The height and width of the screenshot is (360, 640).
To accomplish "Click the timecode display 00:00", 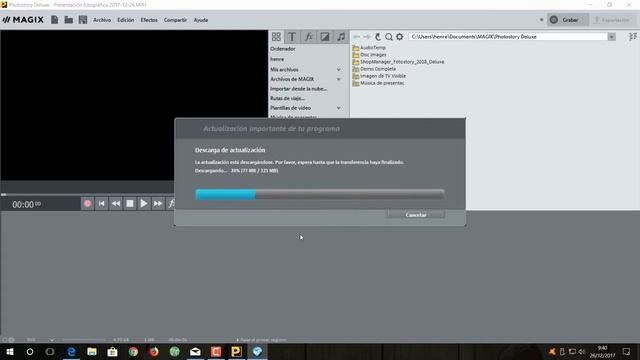I will (26, 204).
